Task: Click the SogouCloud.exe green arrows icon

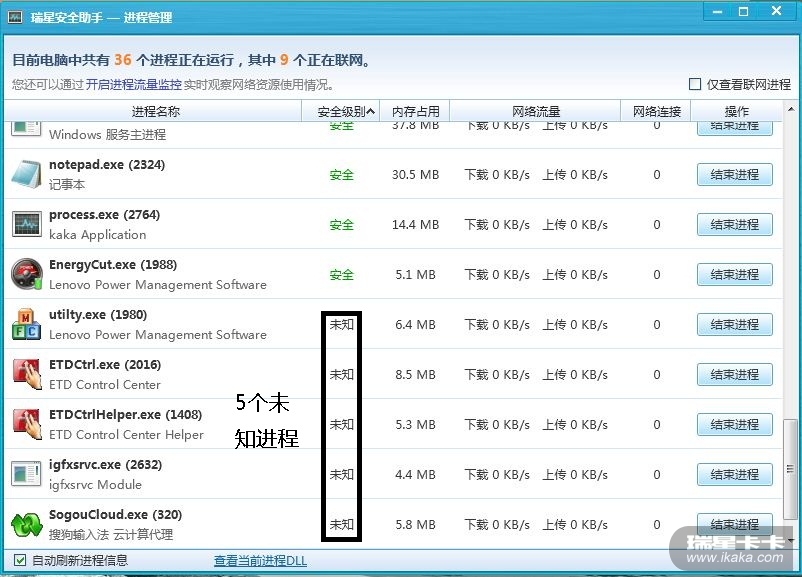Action: pos(26,524)
